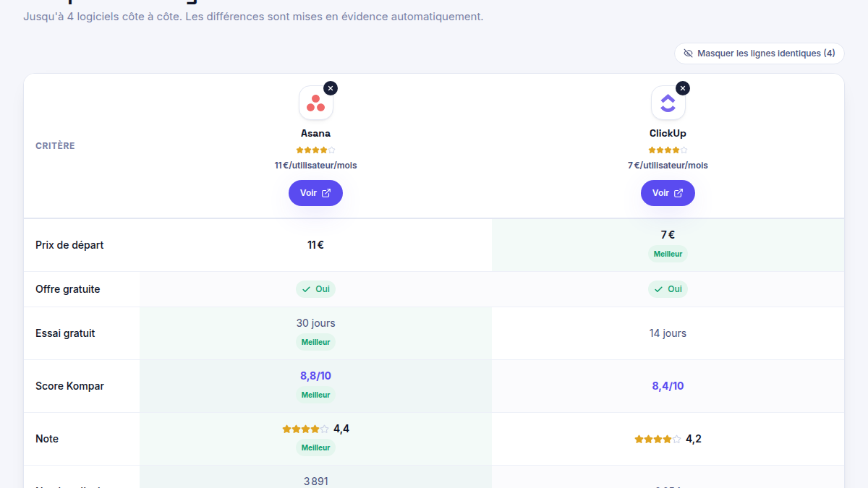
Task: Click the 11 € starting price cell
Action: [x=315, y=245]
